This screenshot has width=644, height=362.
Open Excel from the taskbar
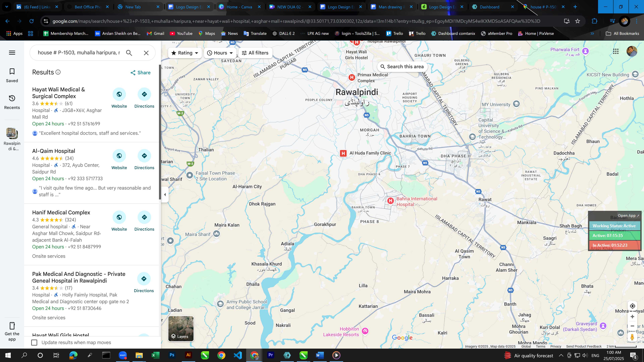pos(155,355)
